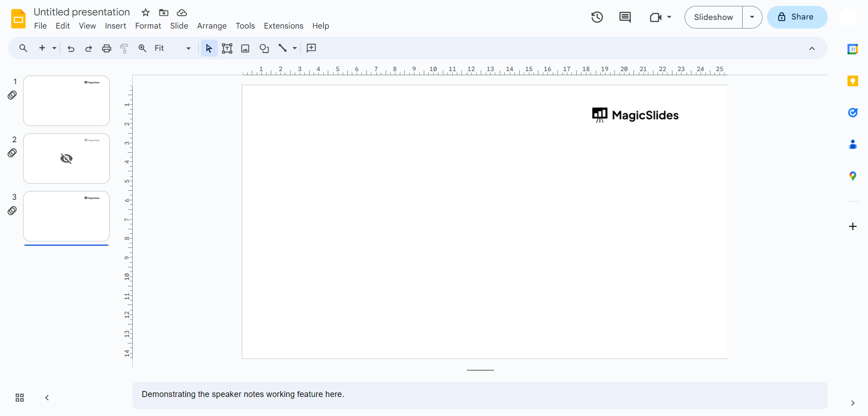
Task: Choose the select cursor tool
Action: [x=209, y=48]
